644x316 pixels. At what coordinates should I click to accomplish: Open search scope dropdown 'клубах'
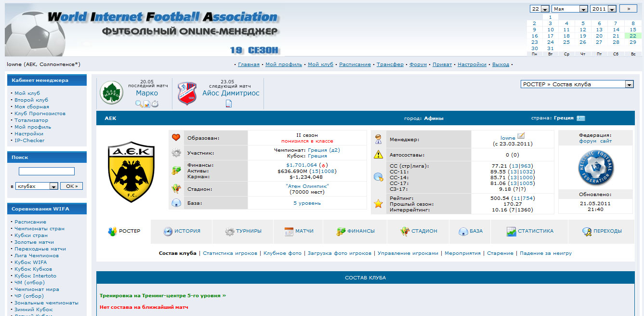[37, 186]
